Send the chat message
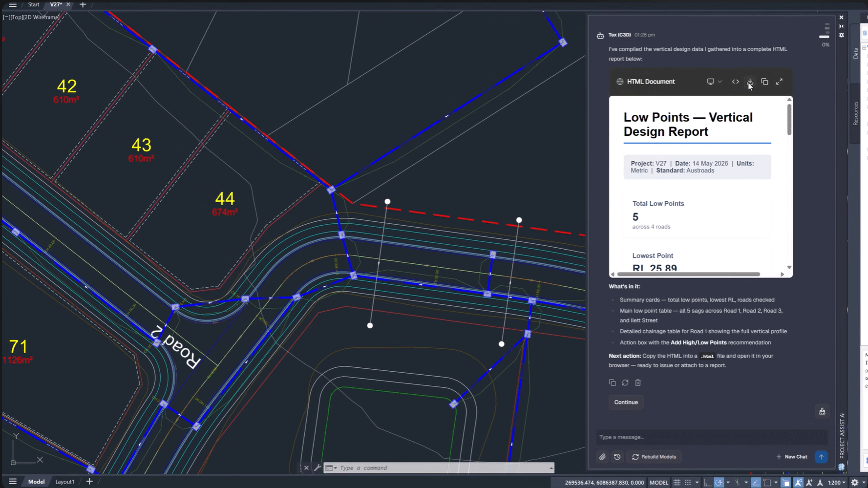The width and height of the screenshot is (868, 488). coord(821,457)
